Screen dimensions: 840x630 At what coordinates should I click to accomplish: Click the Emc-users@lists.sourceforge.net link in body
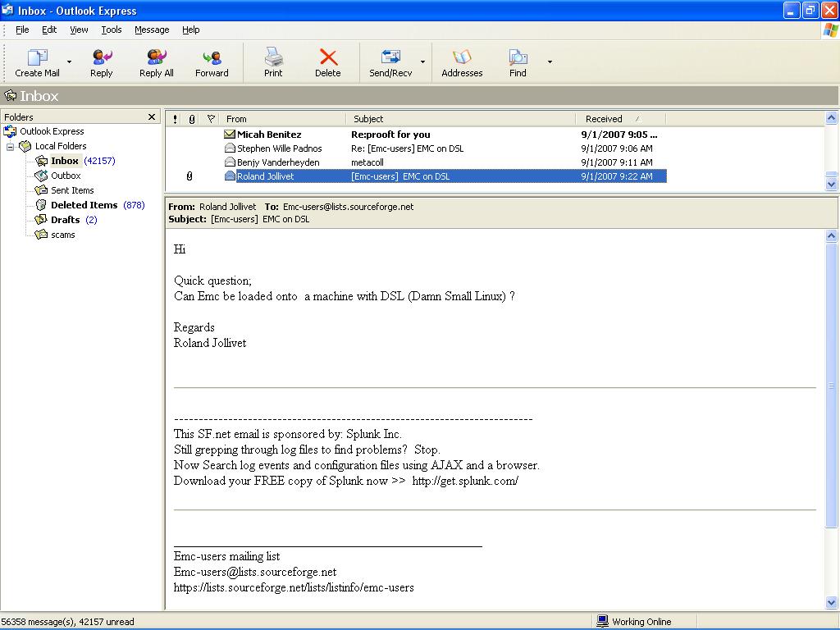point(255,572)
